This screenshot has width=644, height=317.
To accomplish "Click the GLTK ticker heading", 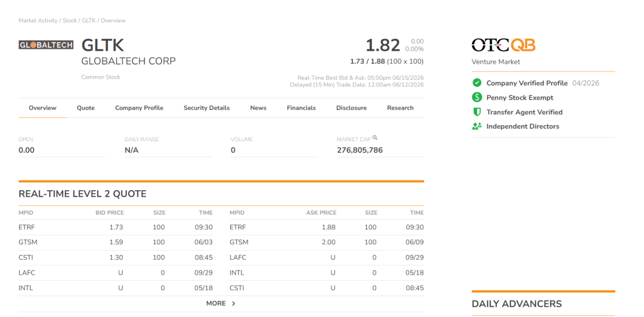I will [x=103, y=45].
